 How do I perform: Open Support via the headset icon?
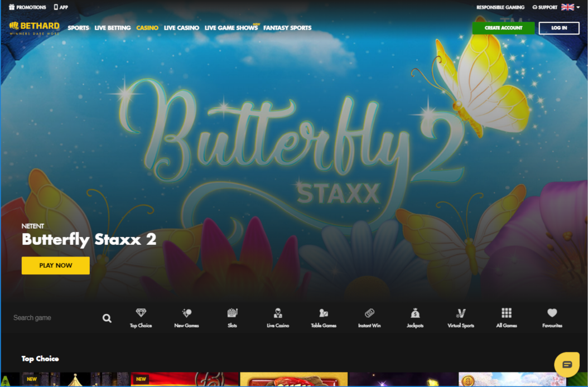click(544, 7)
